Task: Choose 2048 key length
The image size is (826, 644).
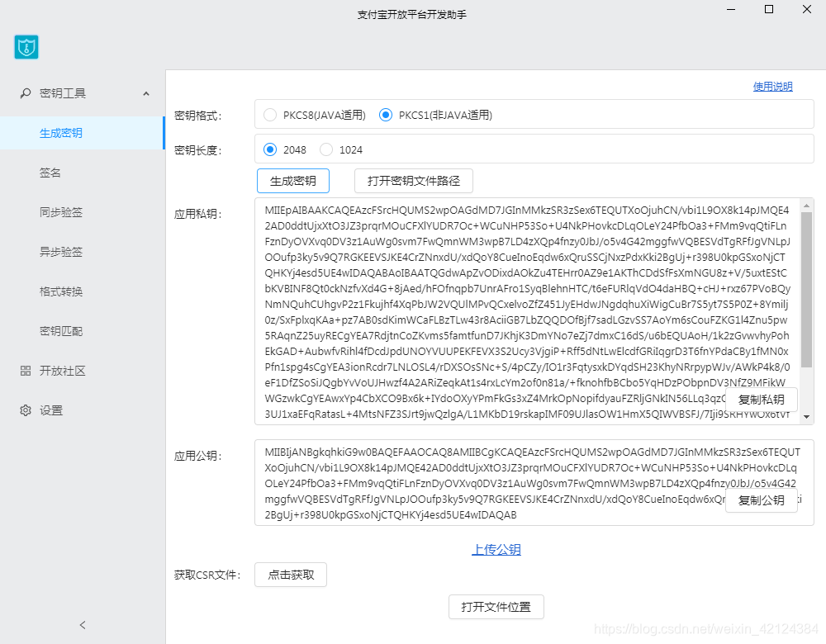Action: [x=270, y=149]
